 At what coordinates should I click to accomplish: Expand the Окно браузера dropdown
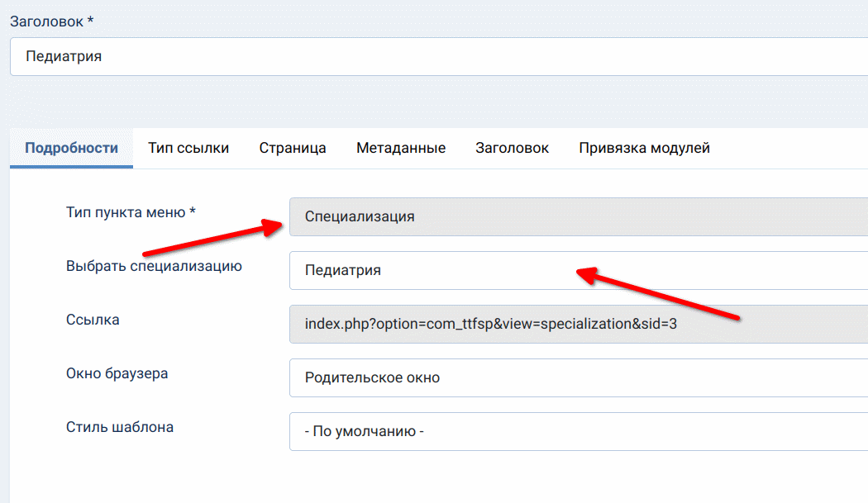click(579, 377)
